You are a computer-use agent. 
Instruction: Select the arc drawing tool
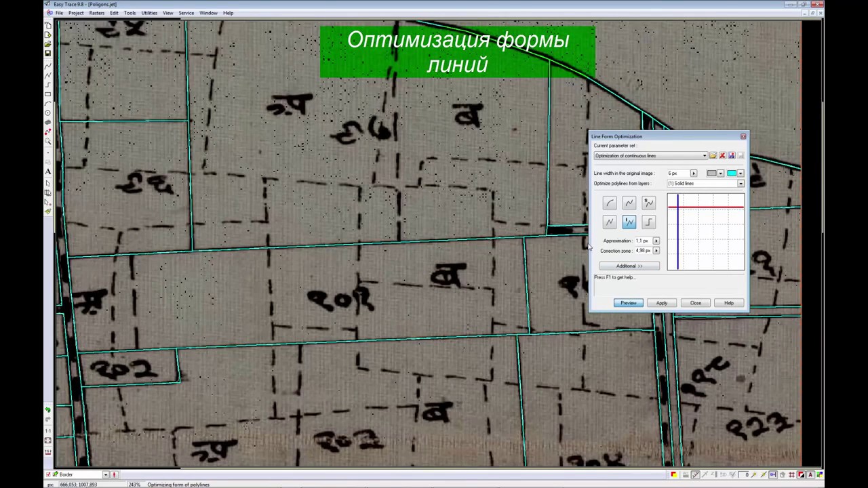pyautogui.click(x=47, y=103)
